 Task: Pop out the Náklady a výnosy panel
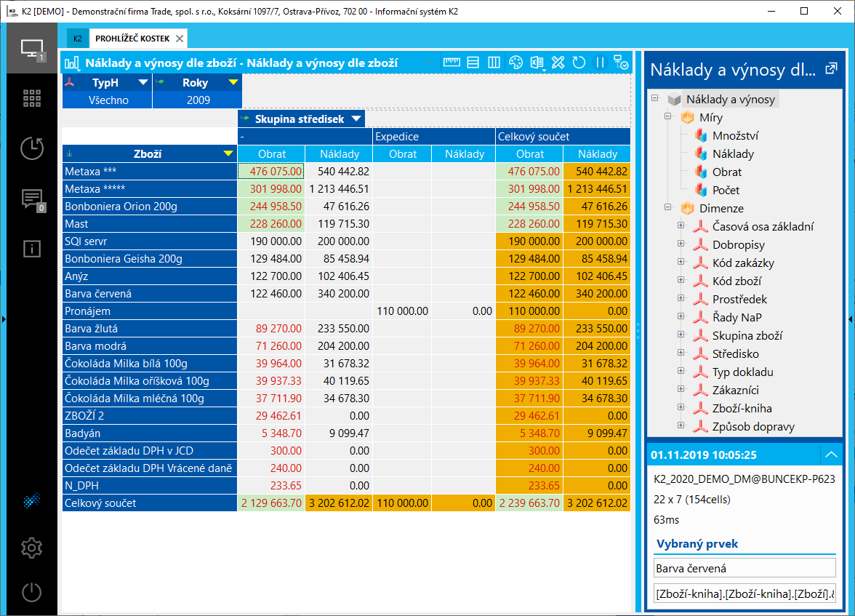coord(831,69)
